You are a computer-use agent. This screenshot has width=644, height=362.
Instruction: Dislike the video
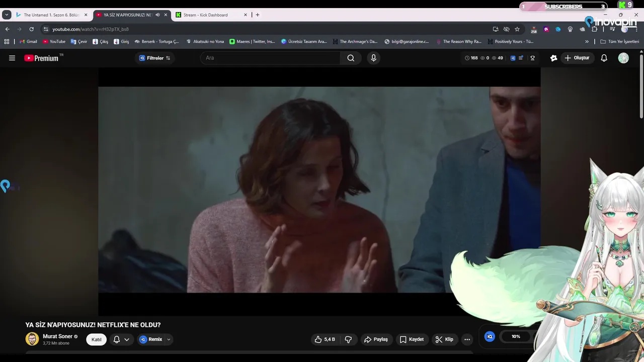(x=348, y=339)
